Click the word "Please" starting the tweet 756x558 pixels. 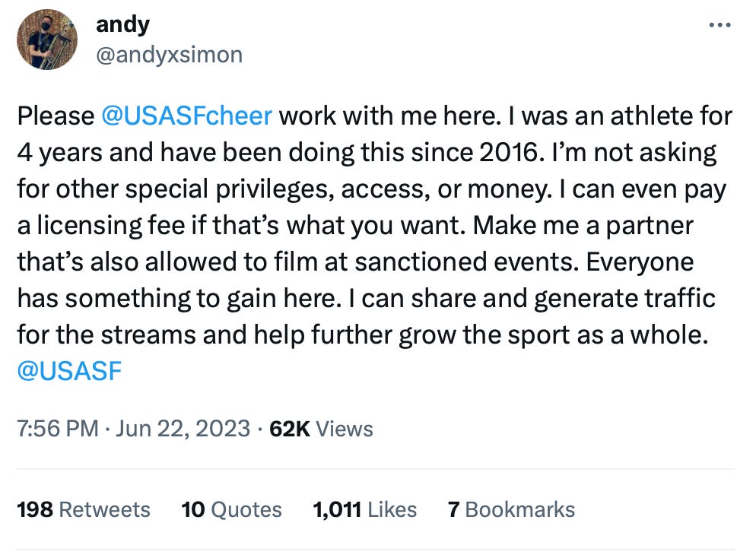click(x=55, y=116)
